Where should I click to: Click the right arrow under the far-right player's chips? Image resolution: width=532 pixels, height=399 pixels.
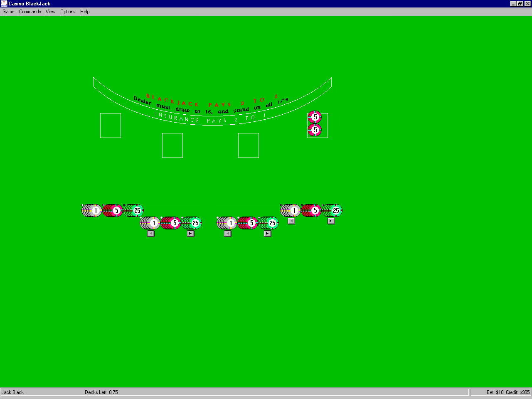tap(331, 221)
